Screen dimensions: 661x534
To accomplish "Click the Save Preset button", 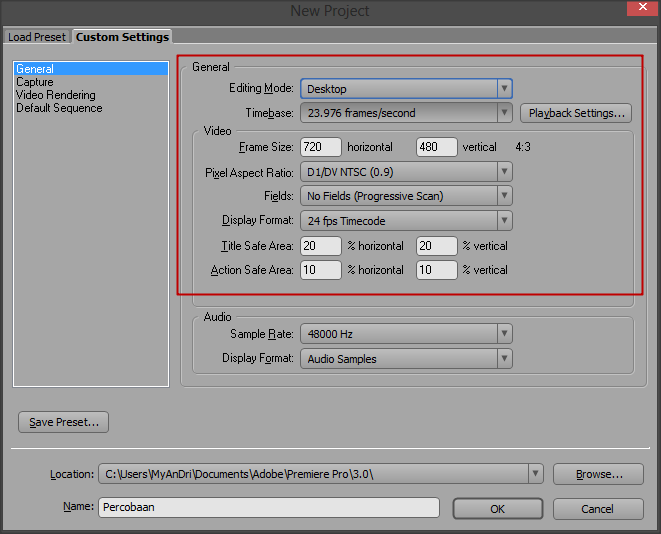I will pos(63,422).
